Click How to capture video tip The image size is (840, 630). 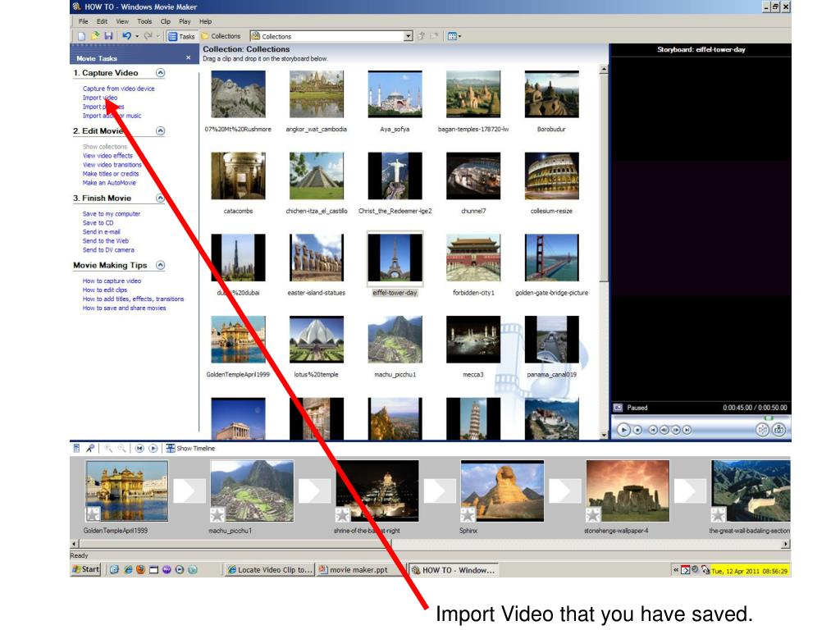(x=112, y=281)
